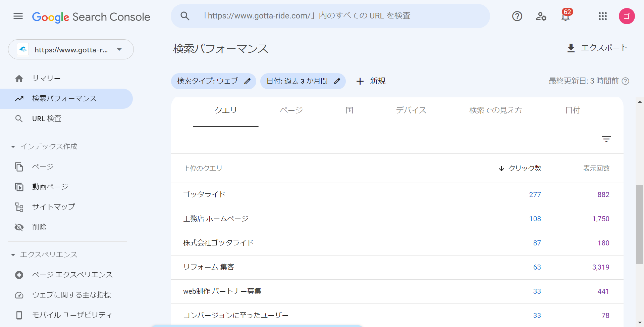Image resolution: width=644 pixels, height=327 pixels.
Task: Click the 3,319 impressions value
Action: click(600, 267)
